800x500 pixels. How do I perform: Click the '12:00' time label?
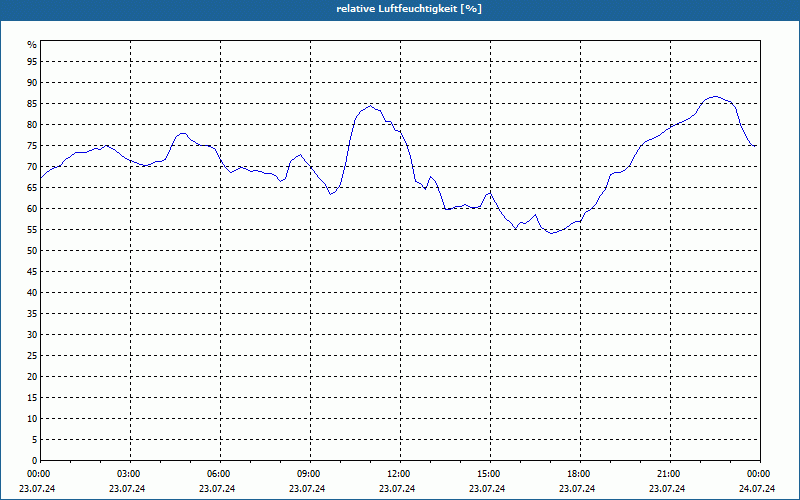[x=400, y=474]
